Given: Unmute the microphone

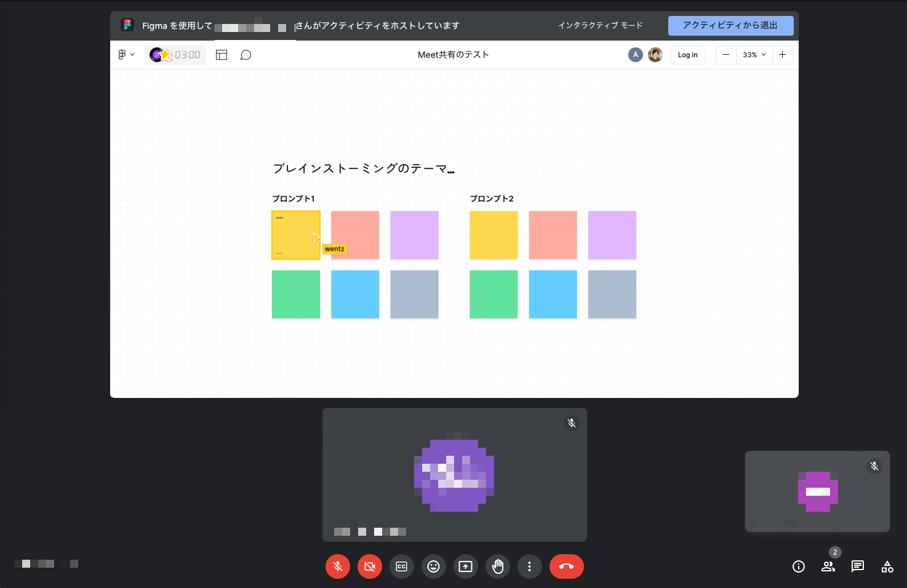Looking at the screenshot, I should point(338,566).
